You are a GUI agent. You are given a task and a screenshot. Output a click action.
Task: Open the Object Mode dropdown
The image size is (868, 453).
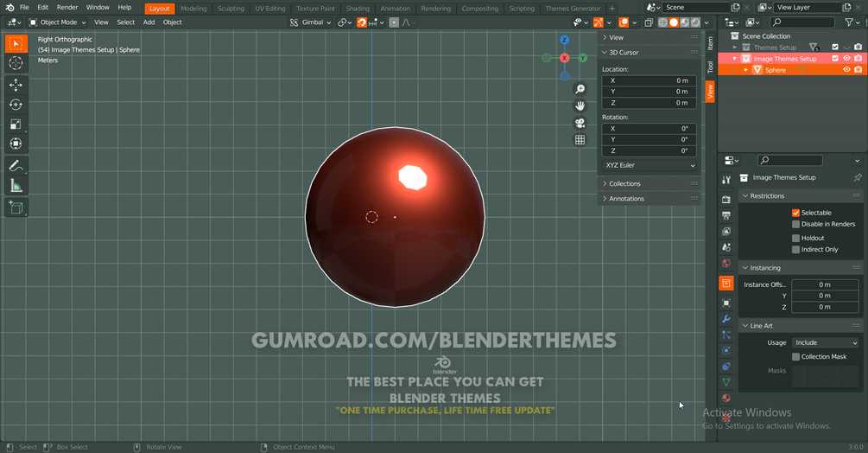click(x=58, y=22)
